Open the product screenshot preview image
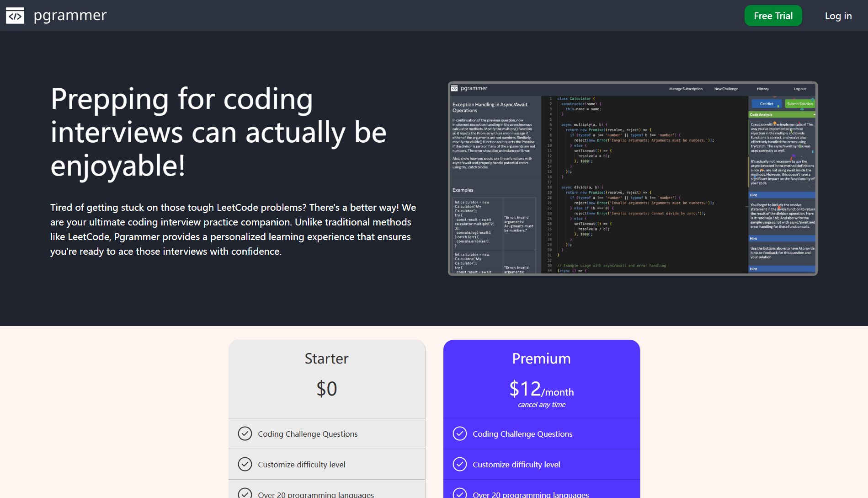Screen dimensions: 868x498 (632, 178)
